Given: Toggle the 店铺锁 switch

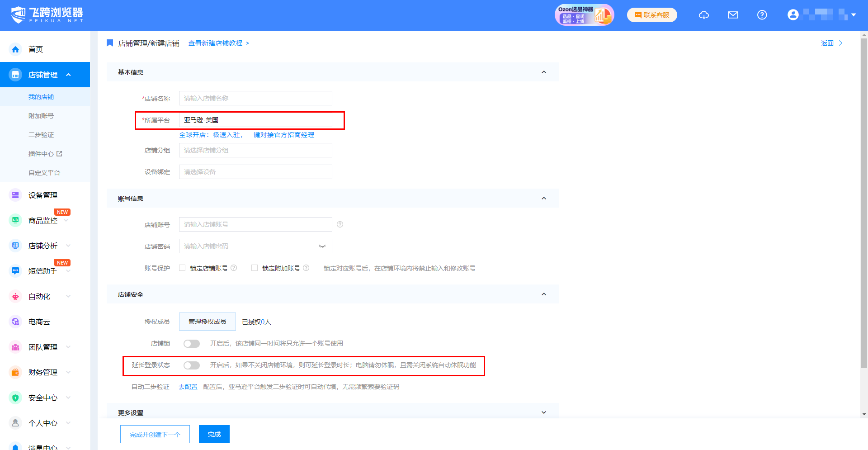Looking at the screenshot, I should pyautogui.click(x=192, y=344).
